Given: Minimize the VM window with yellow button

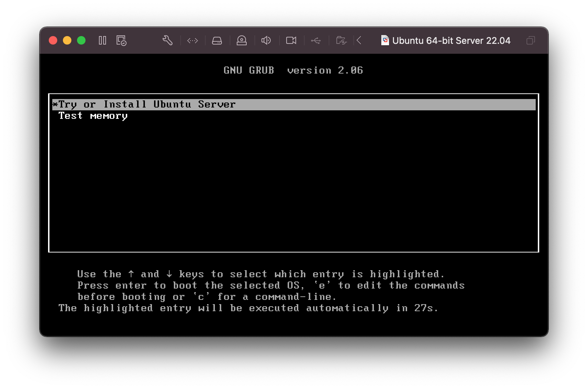Looking at the screenshot, I should pos(67,40).
